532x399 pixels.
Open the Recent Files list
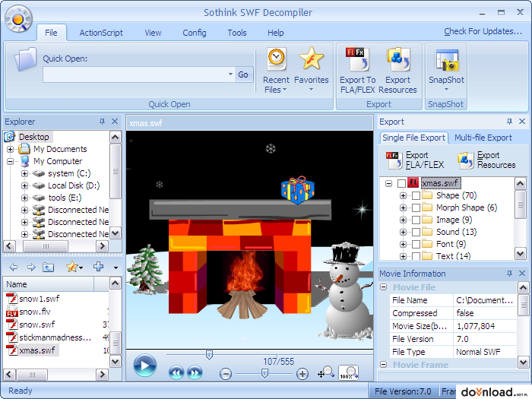coord(276,71)
